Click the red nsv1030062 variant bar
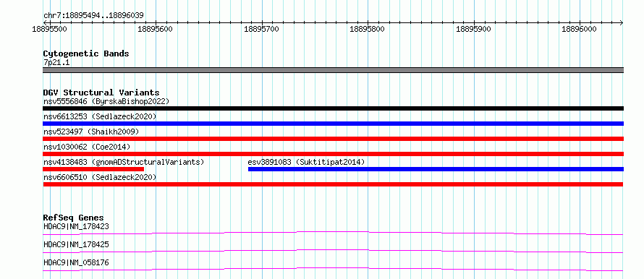 pos(333,154)
